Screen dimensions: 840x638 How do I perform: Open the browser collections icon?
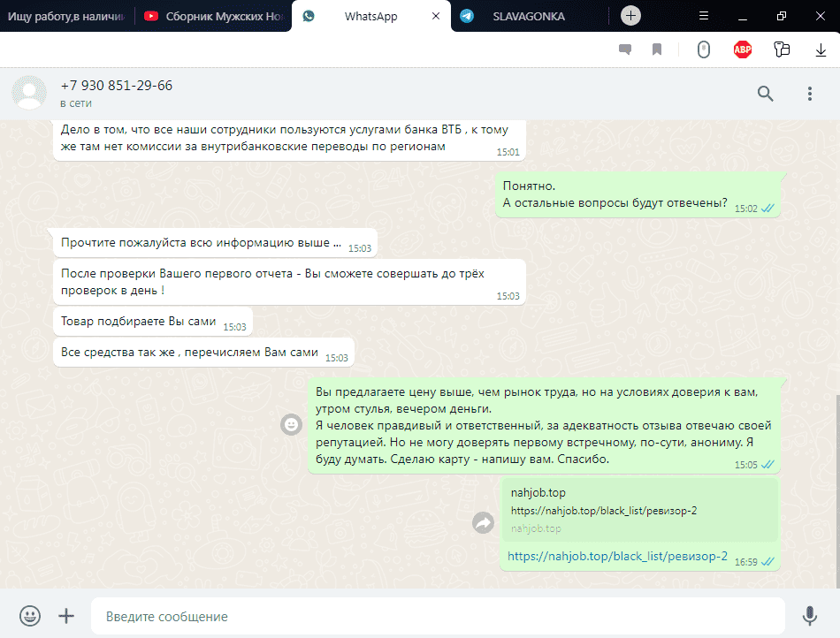(783, 49)
